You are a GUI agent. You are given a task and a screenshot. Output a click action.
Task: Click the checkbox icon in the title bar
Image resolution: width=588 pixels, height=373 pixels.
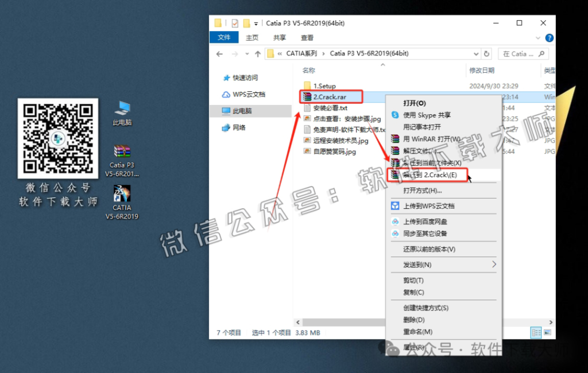235,23
